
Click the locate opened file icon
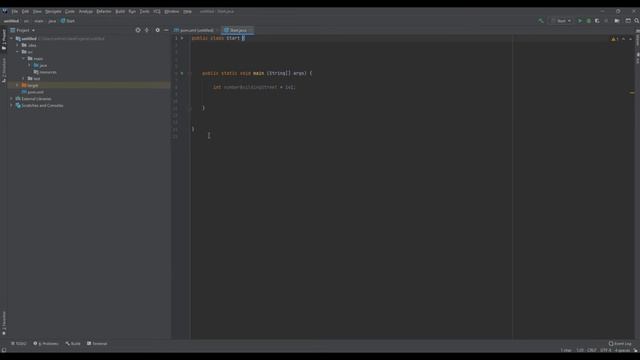pyautogui.click(x=138, y=30)
